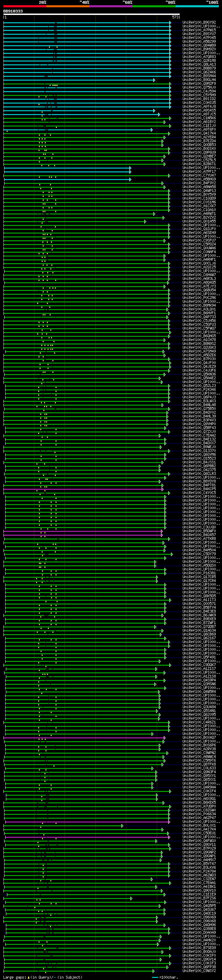This screenshot has width=222, height=980.
Task: Select hit UniRef100_B7SED9
Action: click(199, 948)
